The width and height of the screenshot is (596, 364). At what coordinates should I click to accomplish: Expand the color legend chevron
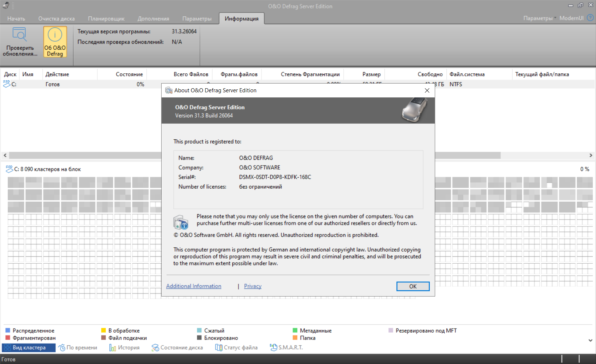tap(591, 340)
